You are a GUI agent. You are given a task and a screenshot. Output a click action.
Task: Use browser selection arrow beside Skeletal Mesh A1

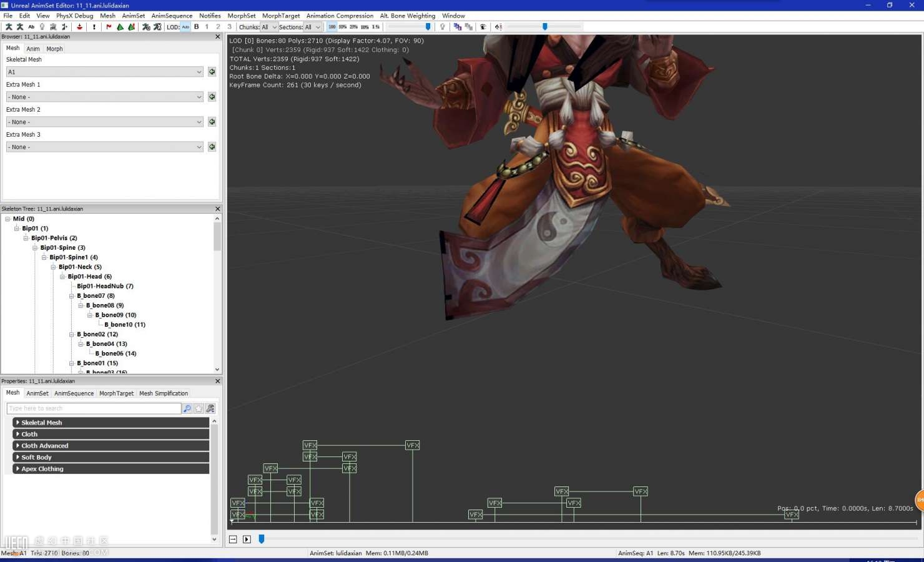coord(212,72)
